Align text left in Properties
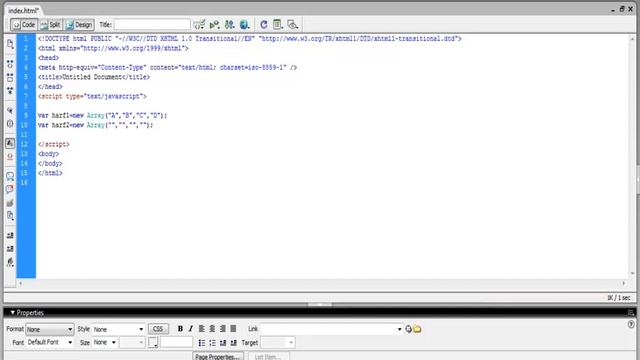Viewport: 640px width, 360px height. pyautogui.click(x=202, y=329)
